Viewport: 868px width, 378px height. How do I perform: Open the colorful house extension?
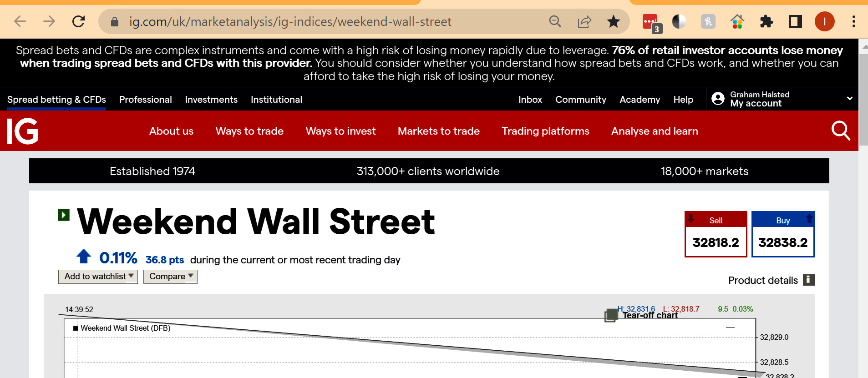pos(737,21)
